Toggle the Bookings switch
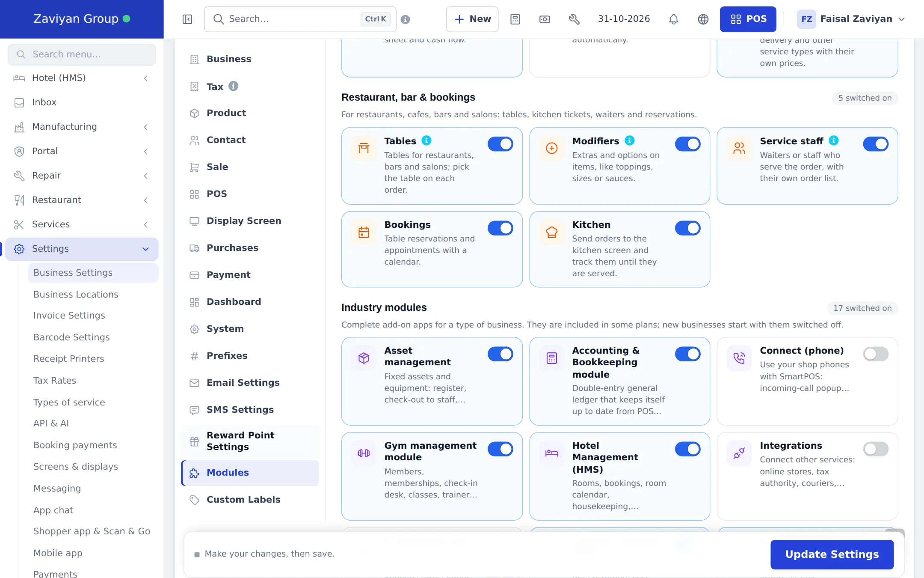Screen dimensions: 924x578 [500, 228]
